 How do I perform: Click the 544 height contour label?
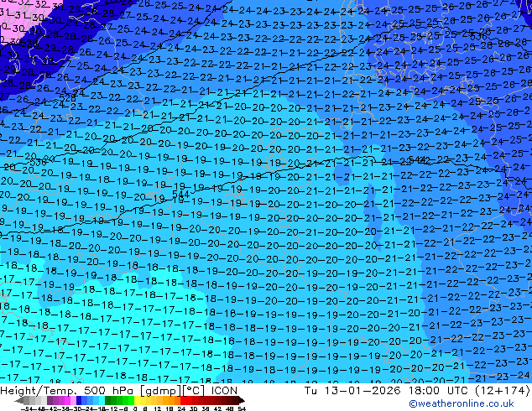(x=180, y=195)
